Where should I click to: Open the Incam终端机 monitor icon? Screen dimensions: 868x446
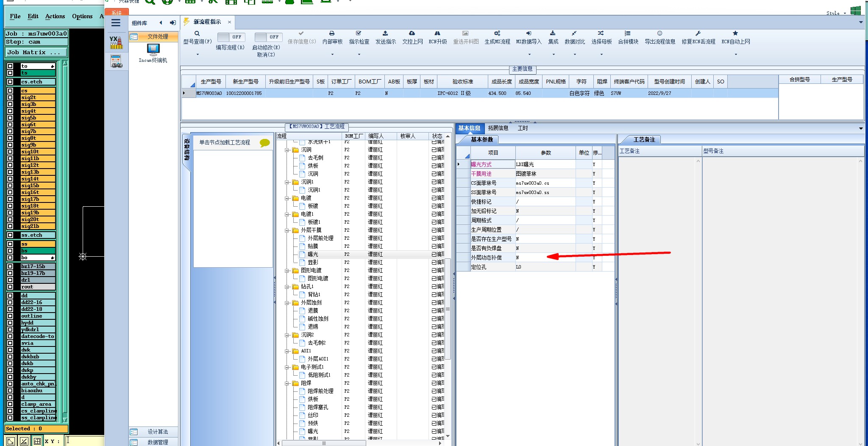click(153, 50)
